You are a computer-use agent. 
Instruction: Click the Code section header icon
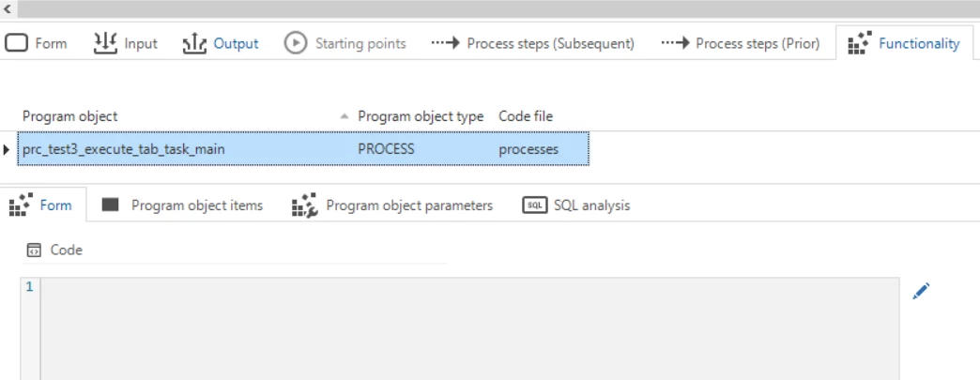coord(34,251)
